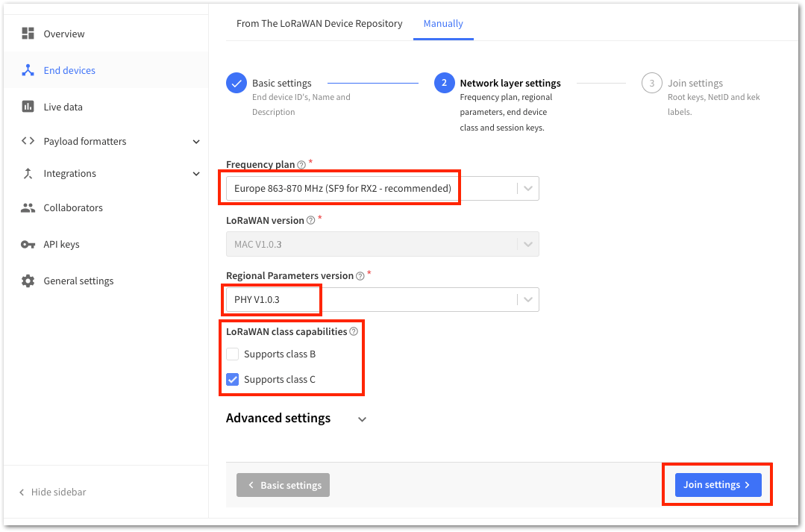Click the LoRaWAN version help icon

pos(310,220)
